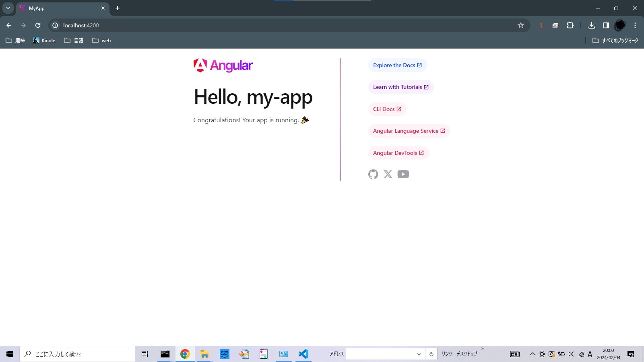Switch to Chrome on taskbar
The height and width of the screenshot is (362, 644).
click(x=185, y=354)
